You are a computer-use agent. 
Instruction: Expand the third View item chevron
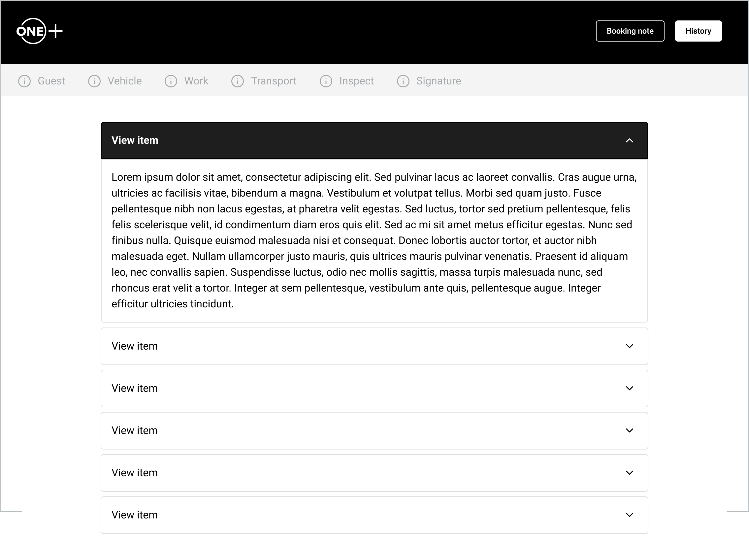point(629,389)
